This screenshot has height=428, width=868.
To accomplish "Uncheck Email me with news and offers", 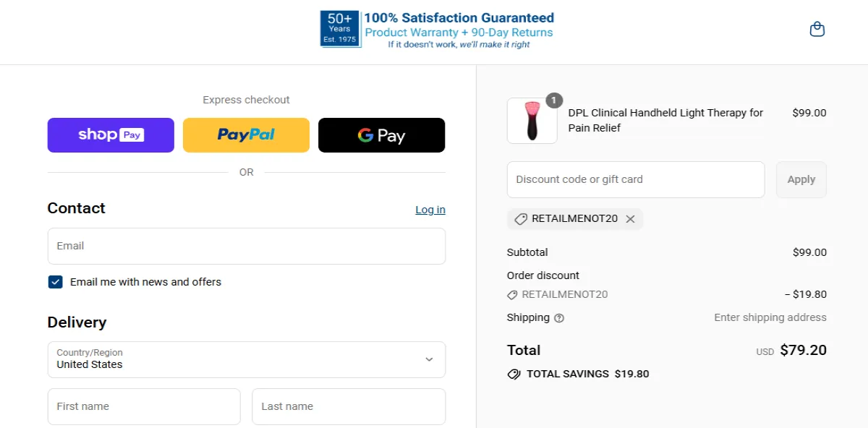I will tap(56, 281).
